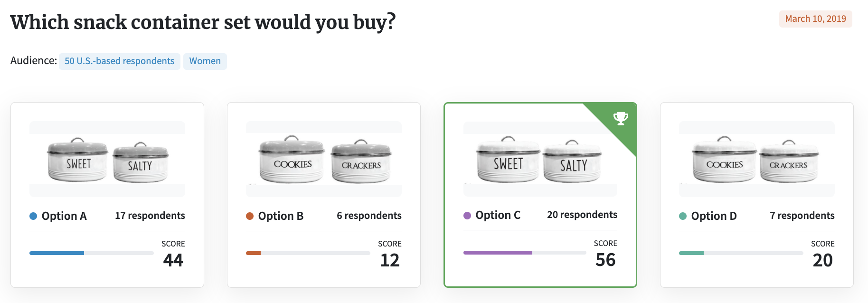Screen dimensions: 868x303
Task: Click the 50 U.S.-based respondents tag
Action: pos(120,61)
